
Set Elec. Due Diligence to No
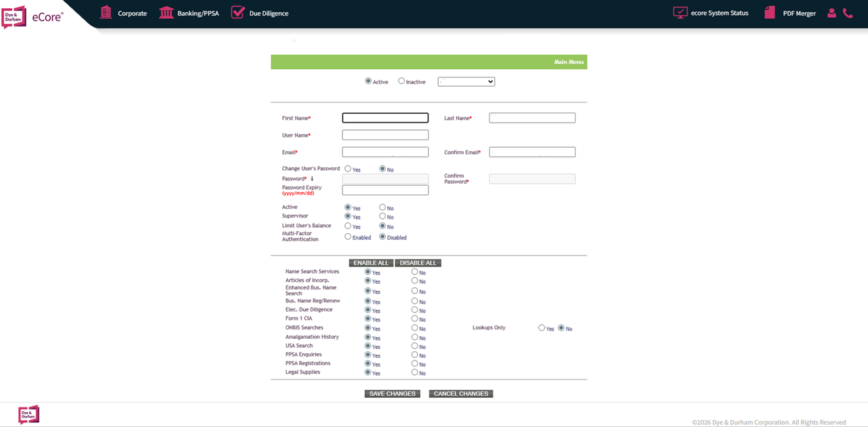(415, 310)
